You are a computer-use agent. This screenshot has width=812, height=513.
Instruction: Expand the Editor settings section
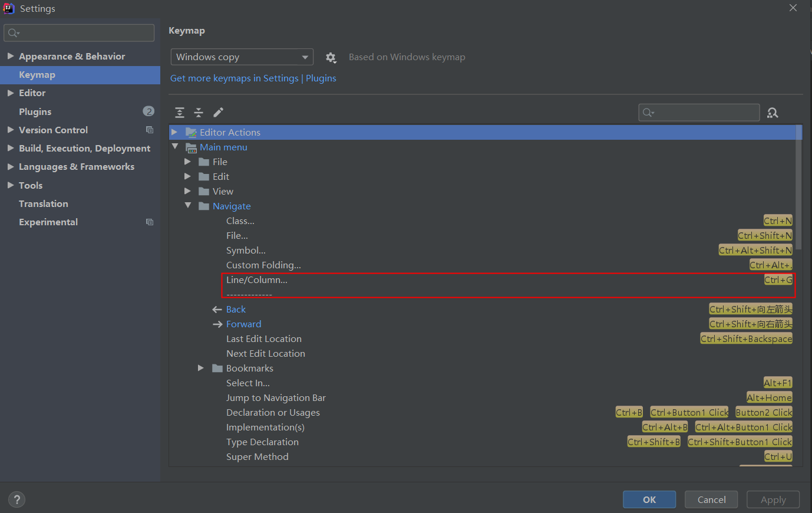tap(10, 93)
